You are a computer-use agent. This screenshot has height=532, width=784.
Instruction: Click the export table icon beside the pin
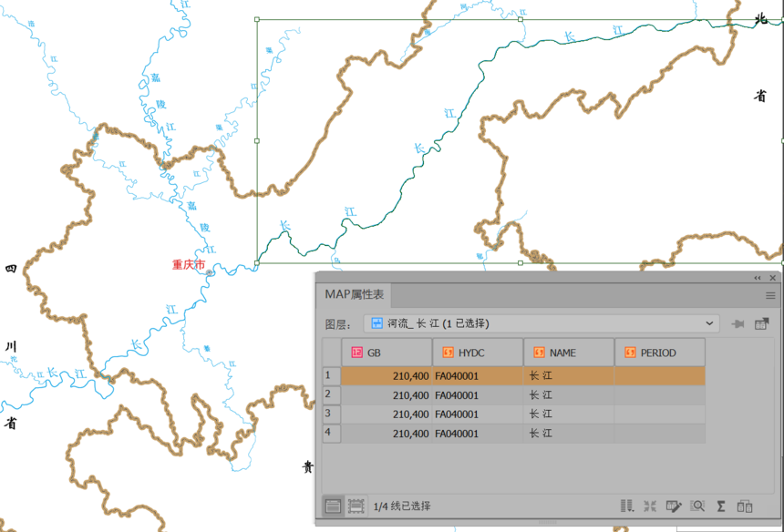coord(761,323)
